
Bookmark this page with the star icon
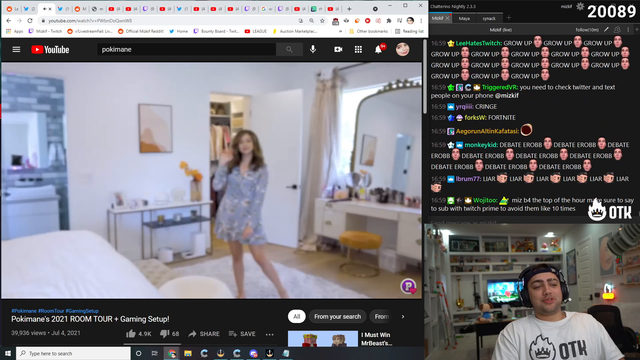point(322,20)
